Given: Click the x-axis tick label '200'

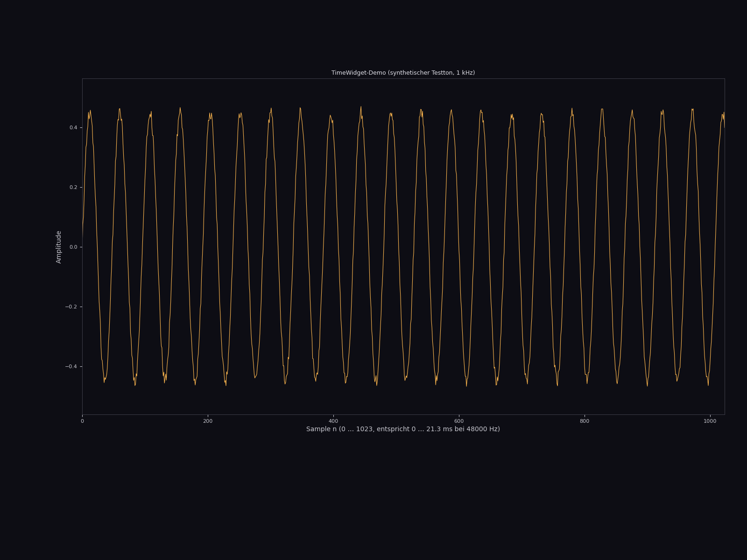Looking at the screenshot, I should coord(208,421).
